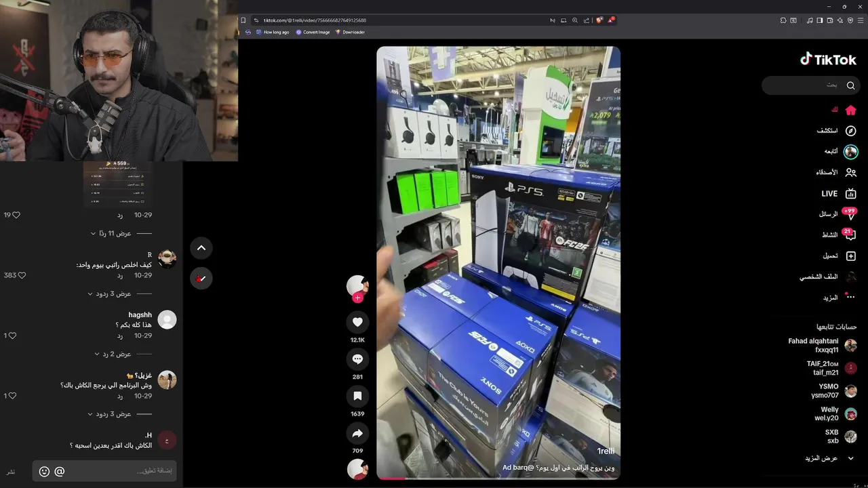Mention a user with the @ icon
This screenshot has width=868, height=488.
[60, 471]
